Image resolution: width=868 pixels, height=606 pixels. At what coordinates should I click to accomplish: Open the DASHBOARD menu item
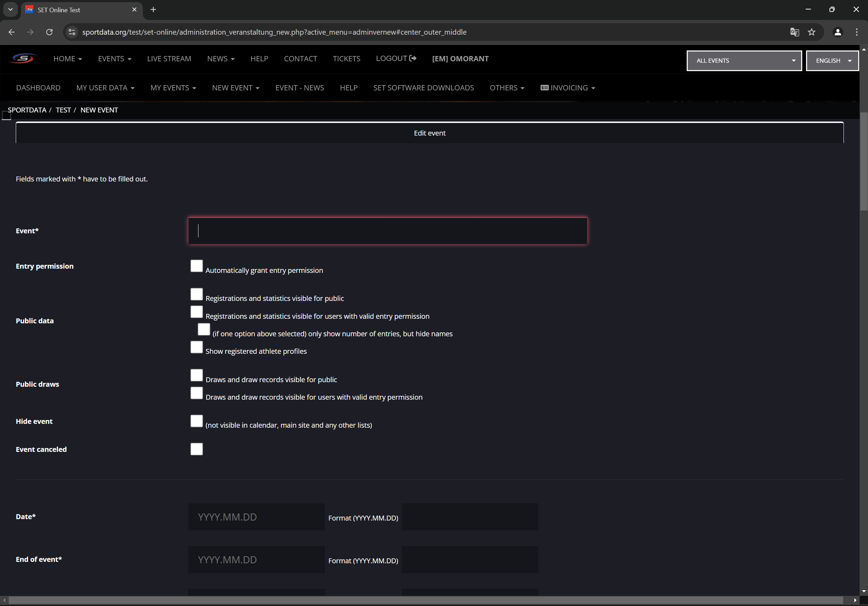coord(38,88)
